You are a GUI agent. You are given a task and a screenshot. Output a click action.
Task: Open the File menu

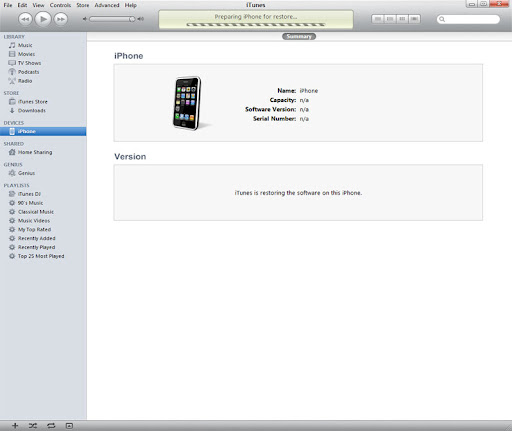8,5
